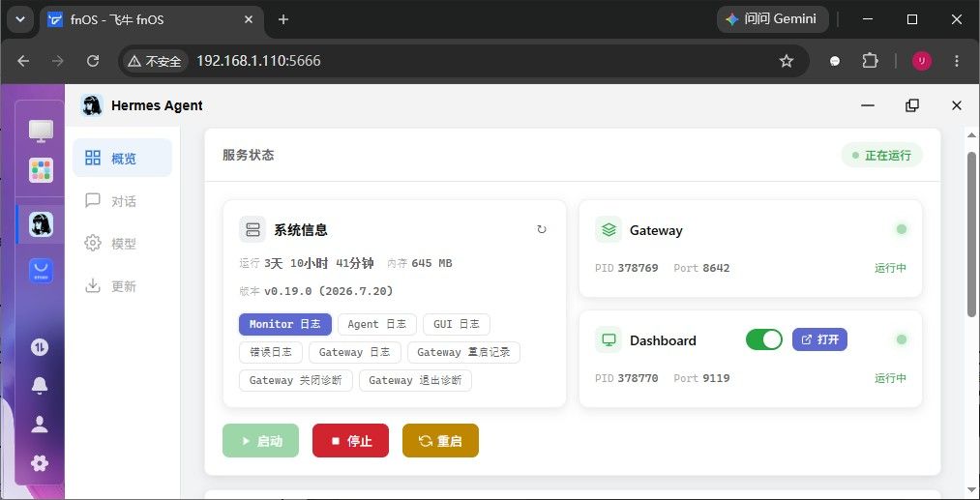Reload the page in the browser
The height and width of the screenshot is (500, 980).
point(93,61)
